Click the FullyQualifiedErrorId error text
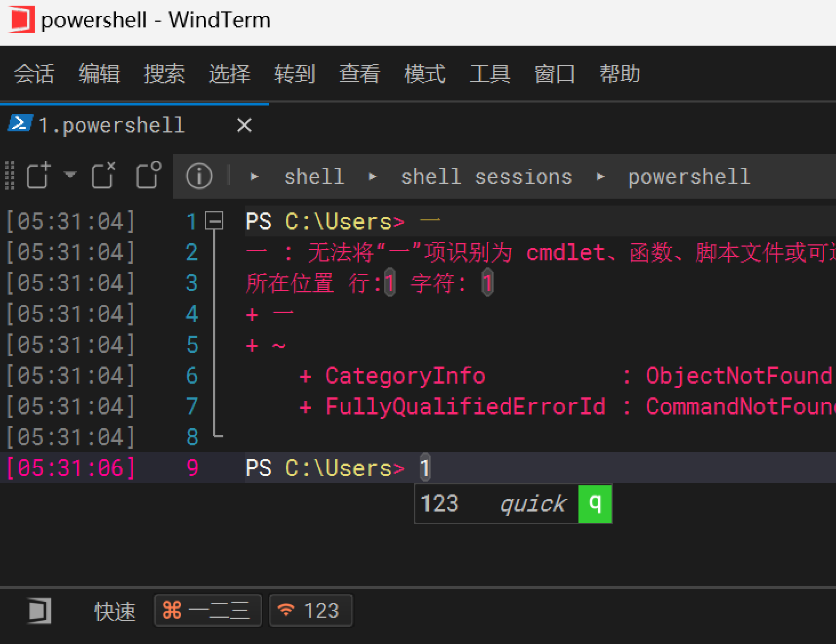The width and height of the screenshot is (836, 644). [465, 406]
